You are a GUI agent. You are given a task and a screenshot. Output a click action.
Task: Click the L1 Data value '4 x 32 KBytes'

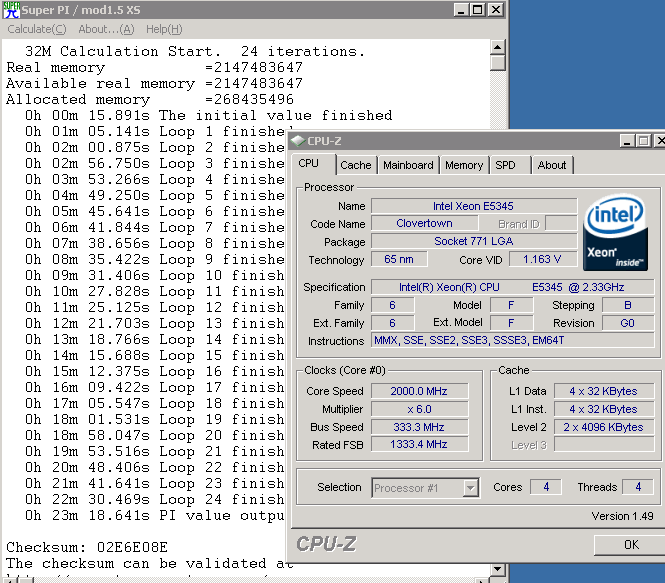[x=604, y=391]
